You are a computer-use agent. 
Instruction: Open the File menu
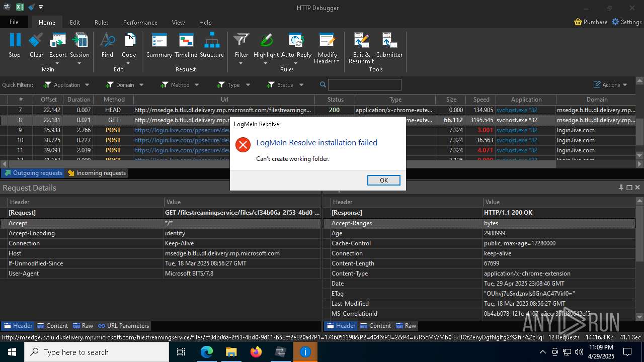(14, 22)
